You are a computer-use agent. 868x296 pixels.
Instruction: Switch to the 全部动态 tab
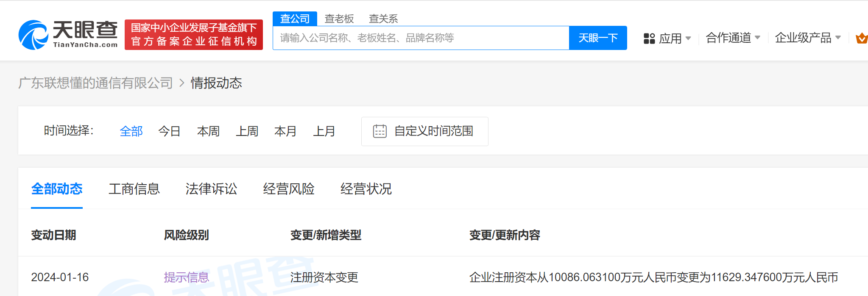pyautogui.click(x=57, y=189)
